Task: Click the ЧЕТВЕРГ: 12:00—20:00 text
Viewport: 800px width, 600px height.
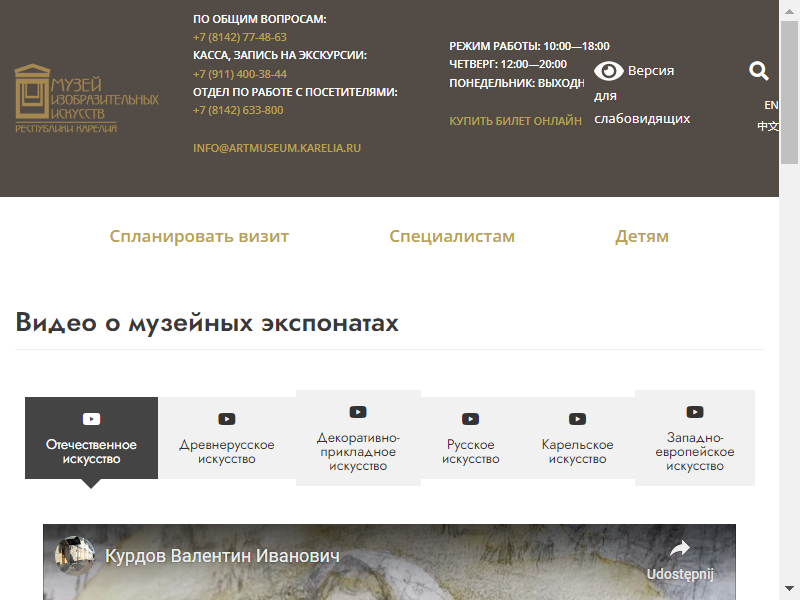Action: (x=508, y=64)
